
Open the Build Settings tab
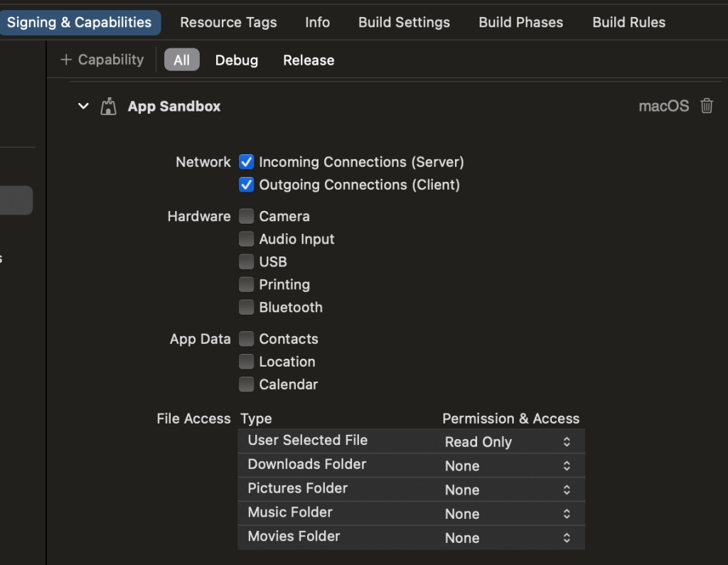pyautogui.click(x=404, y=22)
